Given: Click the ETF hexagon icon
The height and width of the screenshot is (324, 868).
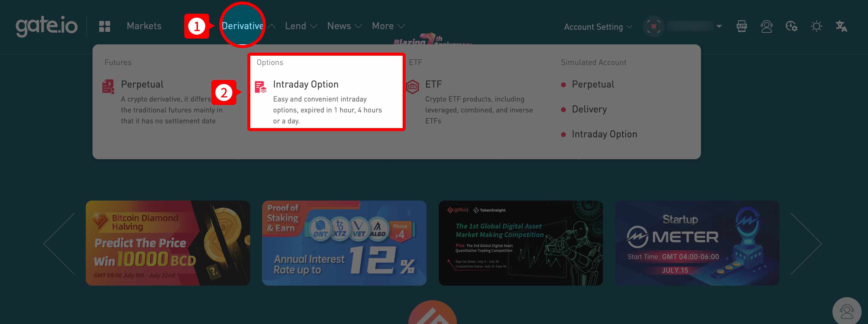Looking at the screenshot, I should tap(412, 87).
